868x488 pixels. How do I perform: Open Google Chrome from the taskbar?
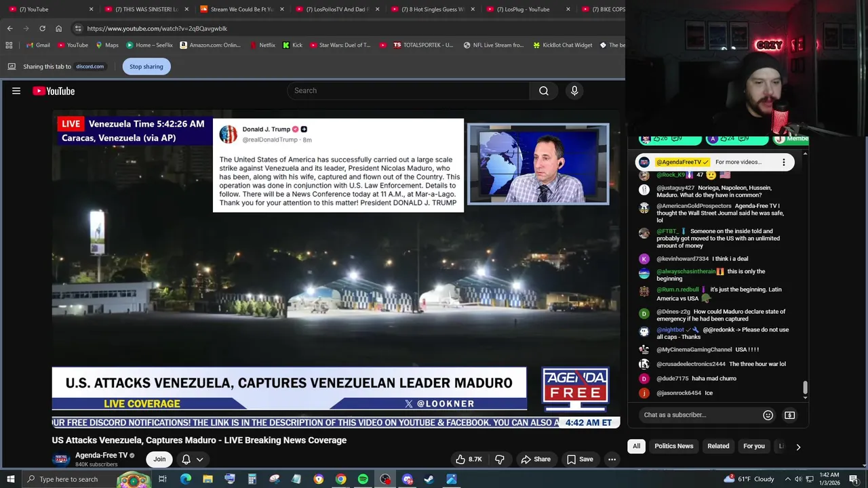(341, 479)
